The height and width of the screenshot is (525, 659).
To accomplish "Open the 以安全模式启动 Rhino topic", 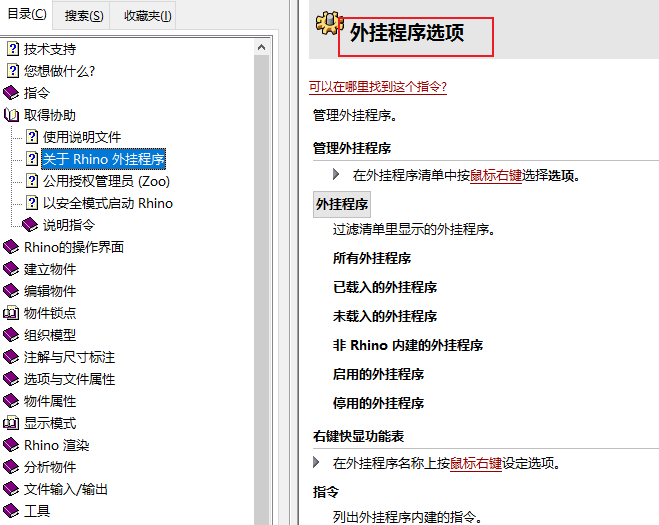I will pyautogui.click(x=108, y=203).
